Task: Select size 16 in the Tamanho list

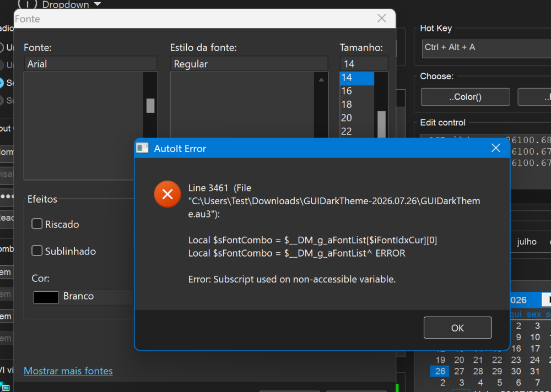Action: tap(357, 91)
